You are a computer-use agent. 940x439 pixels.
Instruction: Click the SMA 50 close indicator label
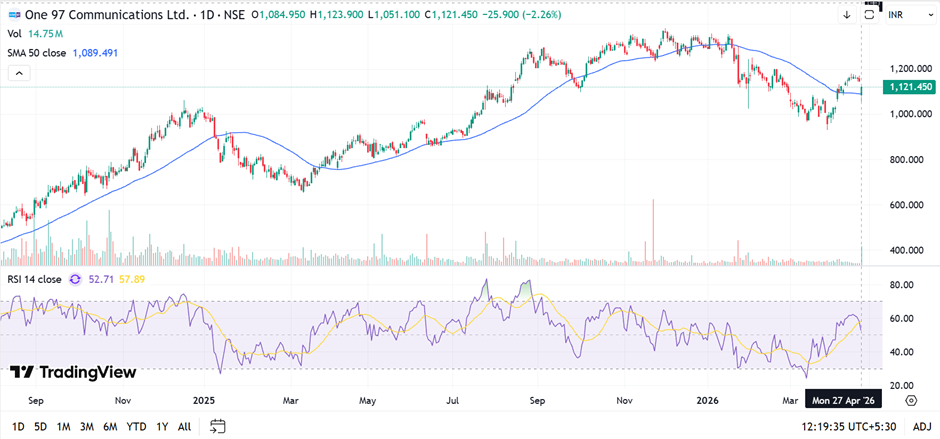36,52
